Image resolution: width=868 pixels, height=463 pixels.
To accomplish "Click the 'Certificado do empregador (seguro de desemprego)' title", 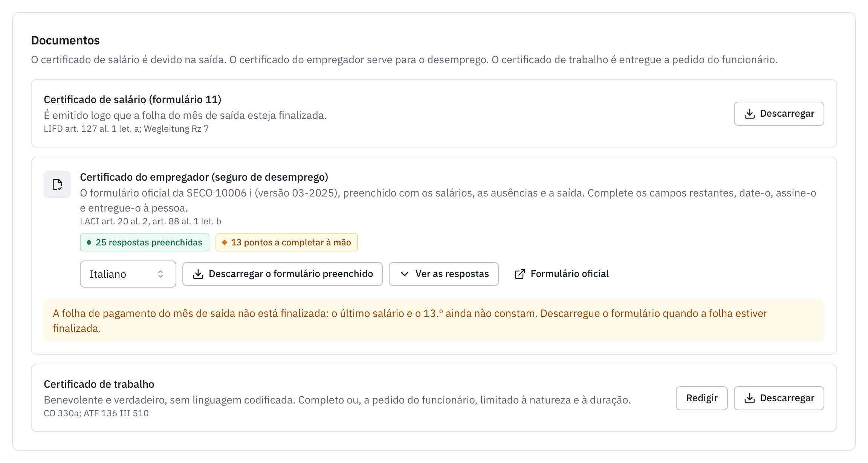I will (x=204, y=177).
